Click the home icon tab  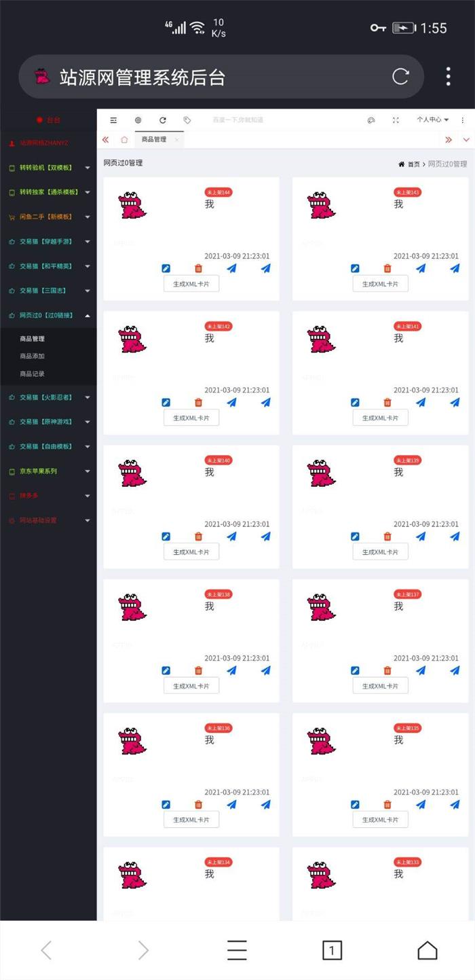(124, 140)
